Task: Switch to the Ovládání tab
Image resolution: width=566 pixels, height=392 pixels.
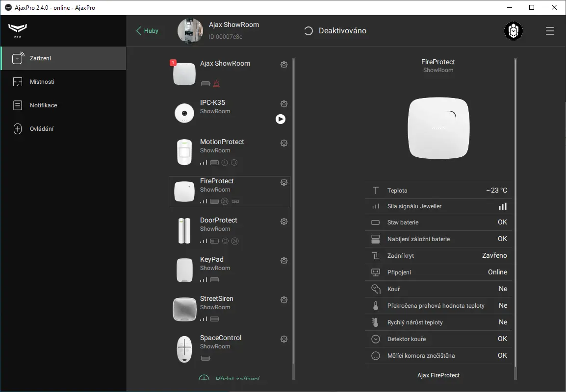Action: click(x=64, y=129)
